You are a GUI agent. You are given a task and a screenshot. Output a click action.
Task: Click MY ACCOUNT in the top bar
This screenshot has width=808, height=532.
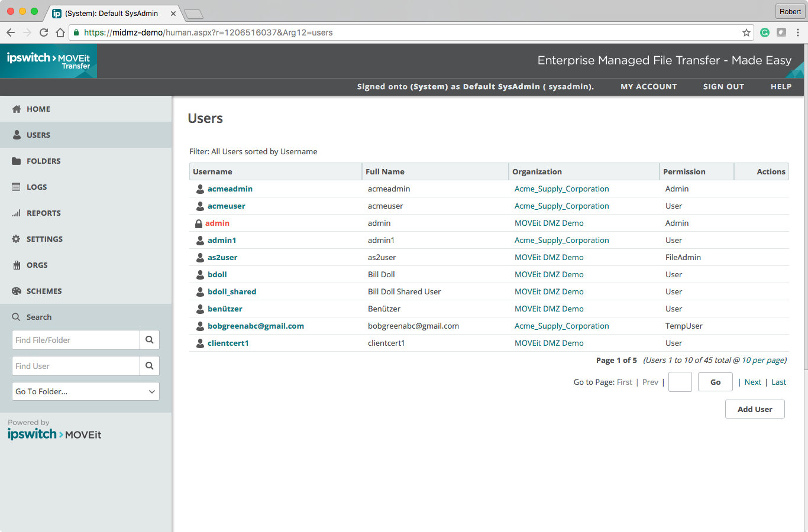coord(648,86)
